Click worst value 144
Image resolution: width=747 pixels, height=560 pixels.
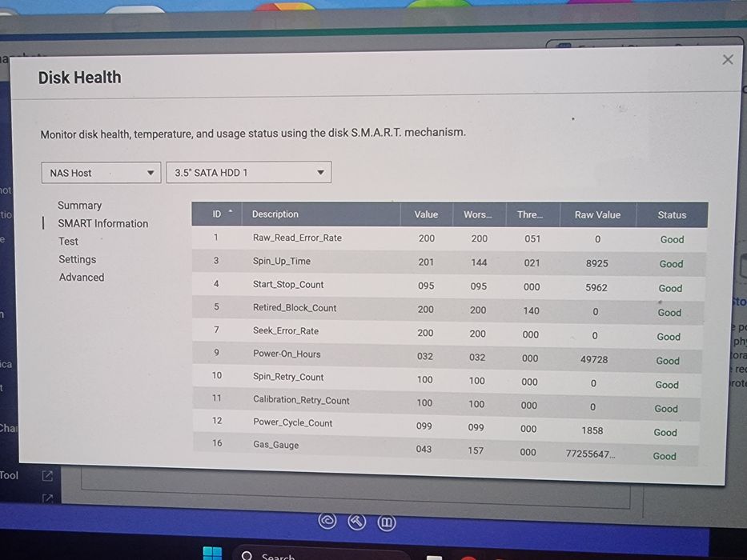coord(479,262)
